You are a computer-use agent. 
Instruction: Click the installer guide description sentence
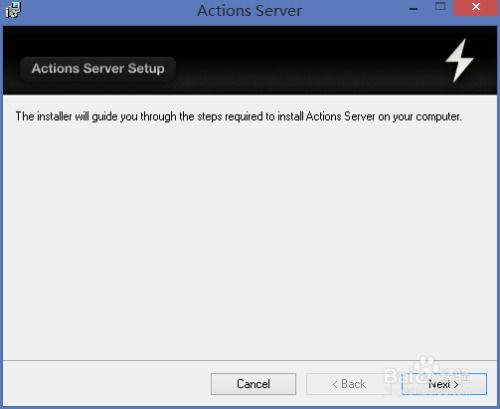(238, 117)
